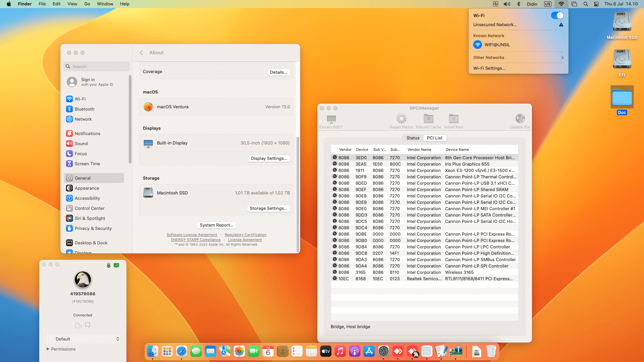
Task: Click the Install Kext icon
Action: pos(453,119)
